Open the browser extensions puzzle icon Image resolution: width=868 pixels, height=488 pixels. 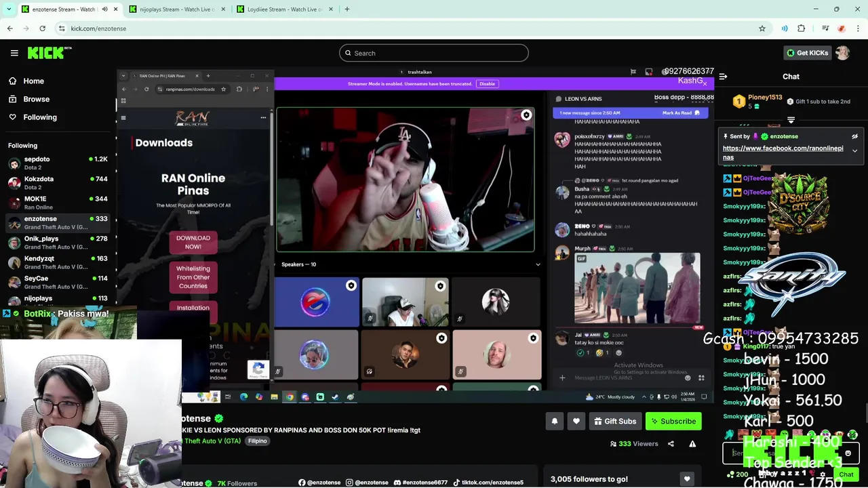tap(801, 28)
